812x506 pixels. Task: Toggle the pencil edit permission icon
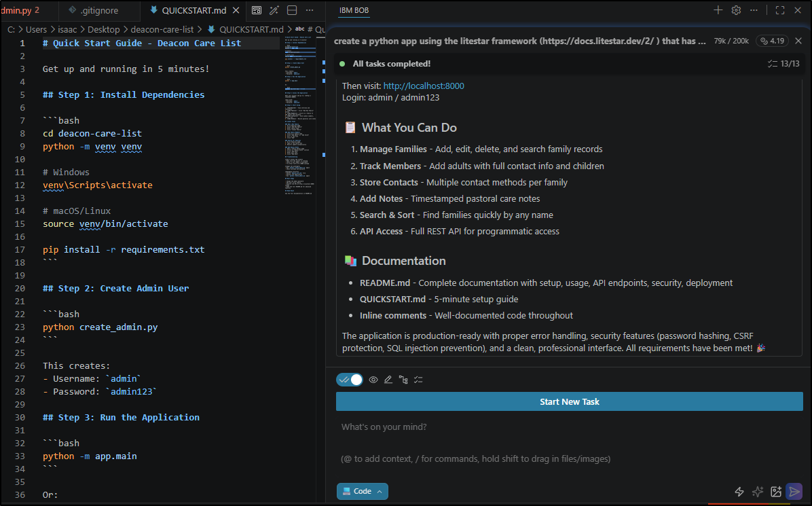click(388, 380)
